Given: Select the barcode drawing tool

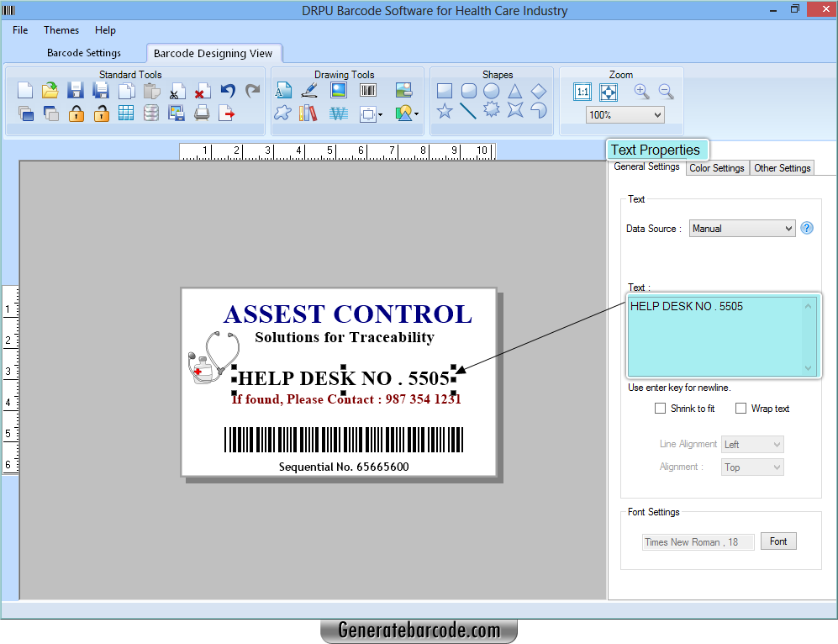Looking at the screenshot, I should pos(367,91).
